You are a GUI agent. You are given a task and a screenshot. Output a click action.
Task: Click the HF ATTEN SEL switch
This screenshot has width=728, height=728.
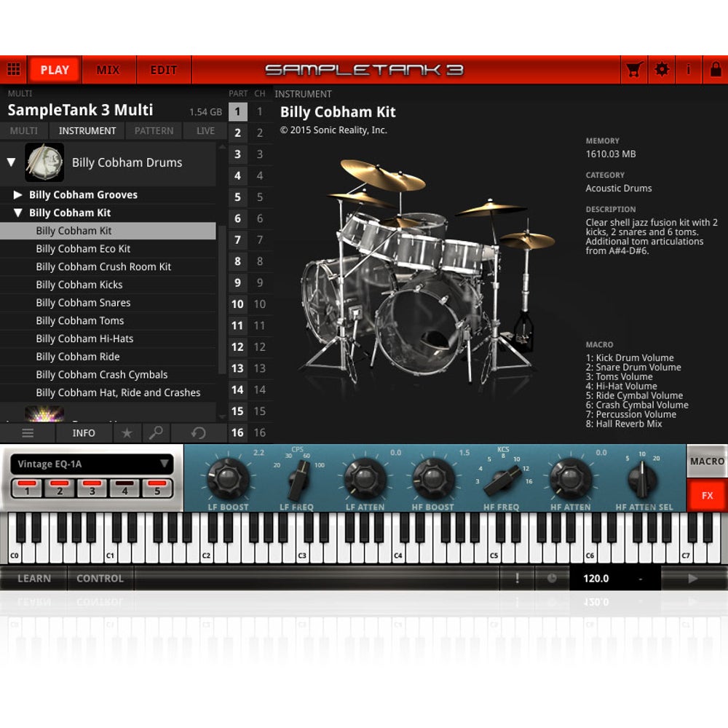643,480
